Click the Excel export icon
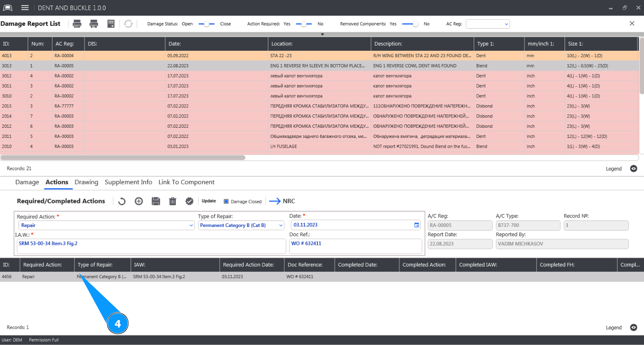The image size is (644, 345). [x=111, y=24]
